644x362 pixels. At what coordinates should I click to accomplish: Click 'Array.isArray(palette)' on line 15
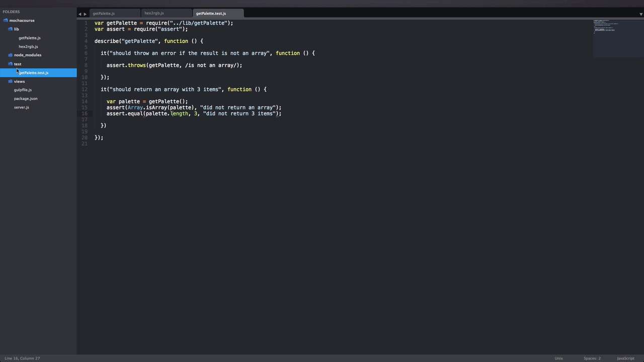(x=161, y=108)
